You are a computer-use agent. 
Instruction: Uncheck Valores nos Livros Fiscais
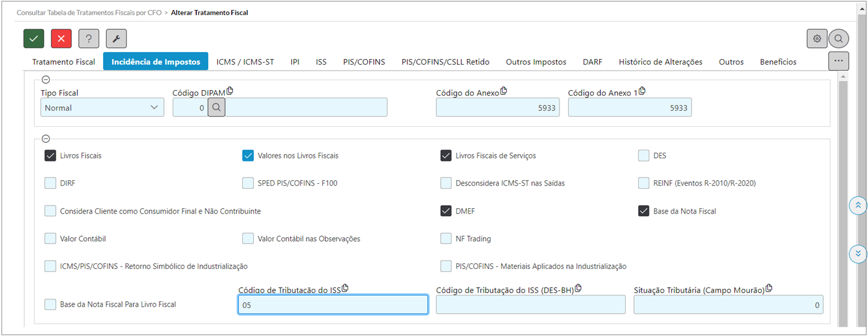pos(248,155)
